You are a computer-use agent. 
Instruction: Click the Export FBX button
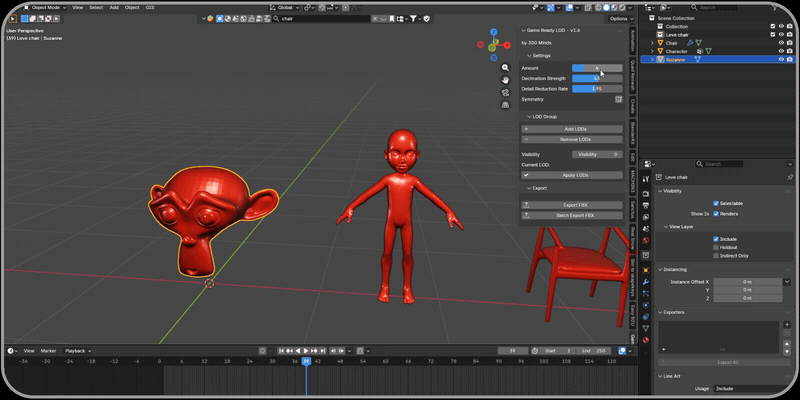(572, 205)
